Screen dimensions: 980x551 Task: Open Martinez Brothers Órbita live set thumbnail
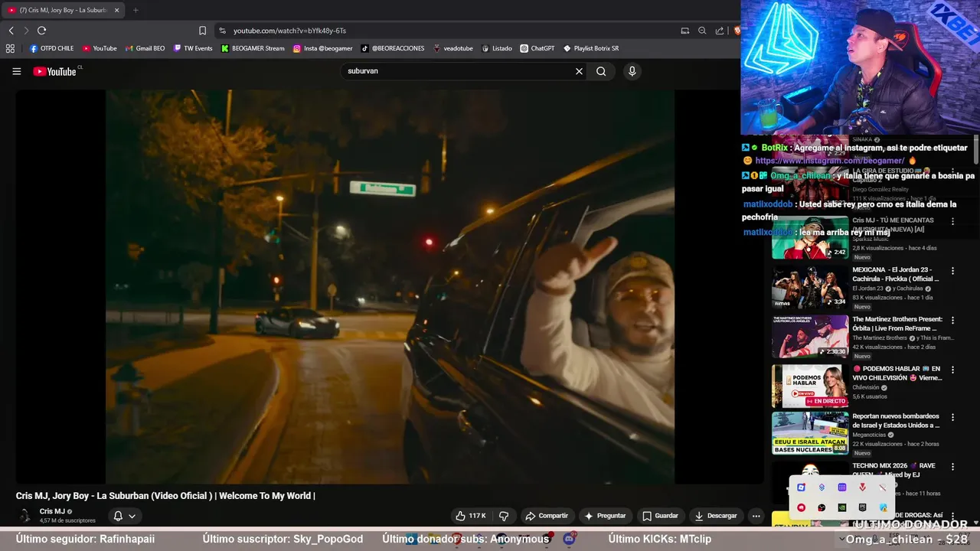[x=810, y=336]
